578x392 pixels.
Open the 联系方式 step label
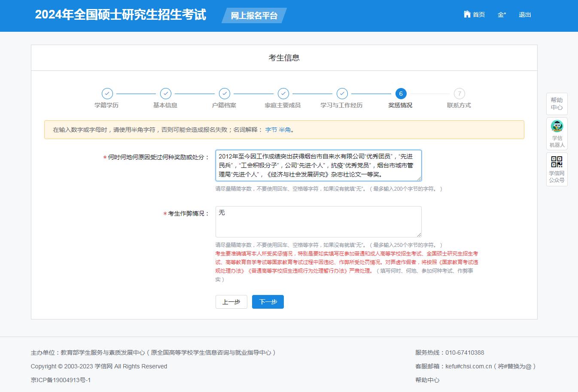pos(459,105)
